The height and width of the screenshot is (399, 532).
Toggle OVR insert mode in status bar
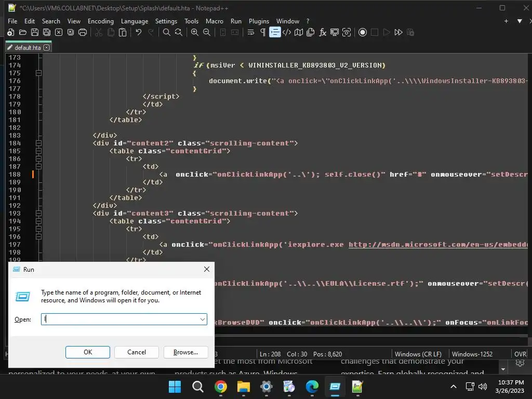[x=520, y=354]
